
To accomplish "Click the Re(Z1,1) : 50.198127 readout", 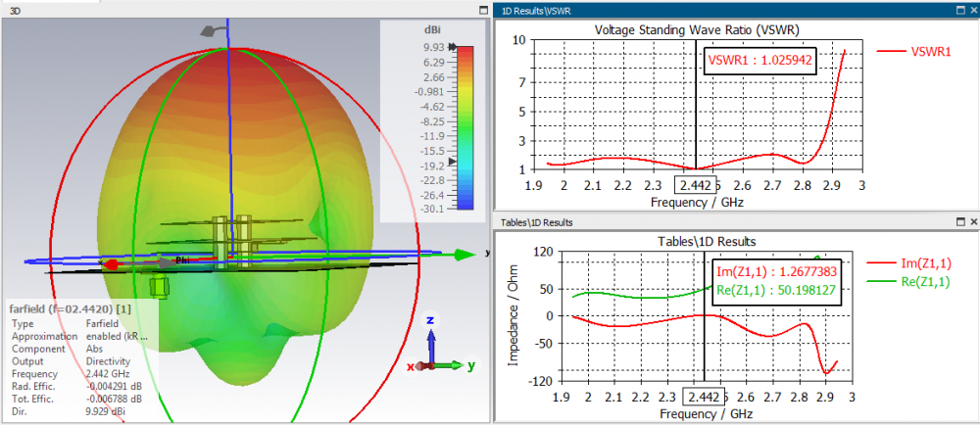I will pos(776,289).
